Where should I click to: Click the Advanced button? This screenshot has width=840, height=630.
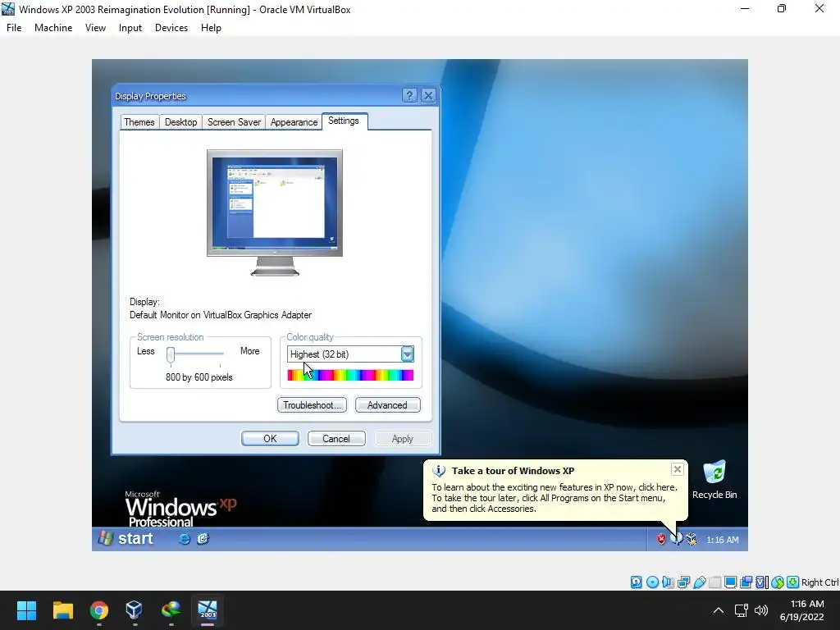tap(387, 405)
